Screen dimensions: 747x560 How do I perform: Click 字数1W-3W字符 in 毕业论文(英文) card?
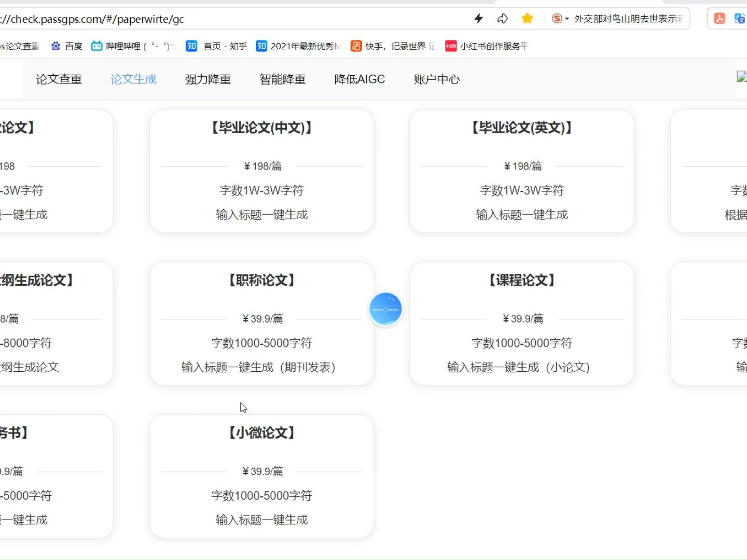[x=522, y=190]
